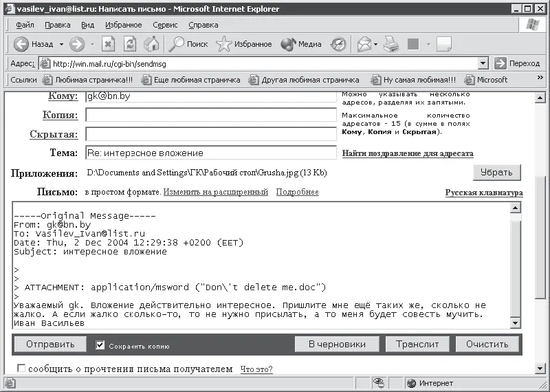The height and width of the screenshot is (392, 550).
Task: Open the Любимая страничка!!! link bookmark
Action: 87,80
